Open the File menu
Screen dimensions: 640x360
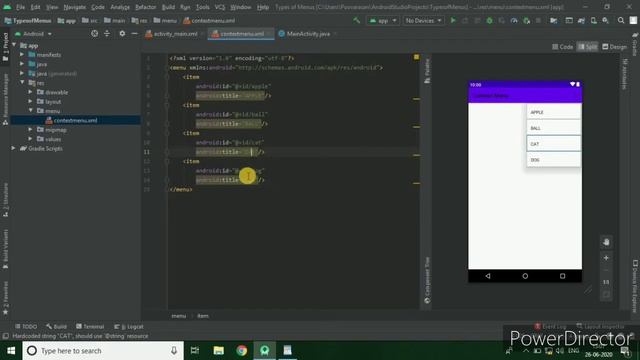(20, 7)
